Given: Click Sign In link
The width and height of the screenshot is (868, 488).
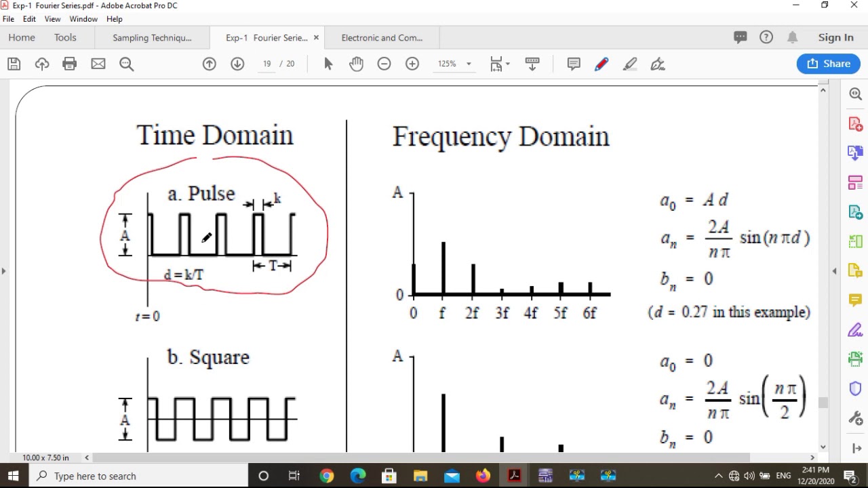Looking at the screenshot, I should coord(835,37).
